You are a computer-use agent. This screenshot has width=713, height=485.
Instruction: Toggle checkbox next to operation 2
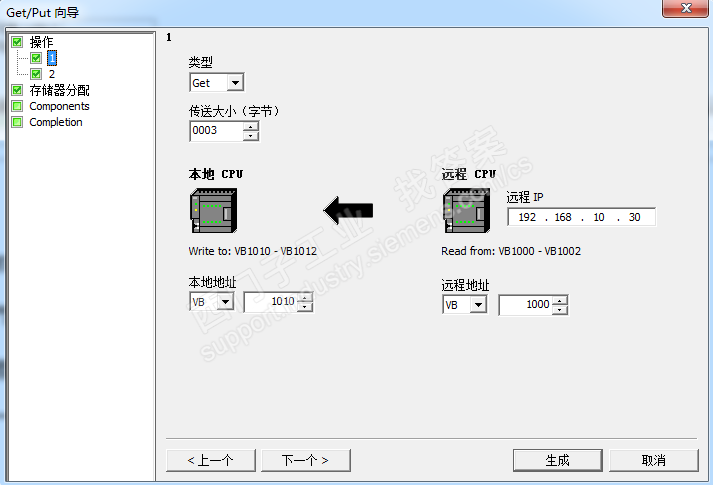click(x=36, y=74)
